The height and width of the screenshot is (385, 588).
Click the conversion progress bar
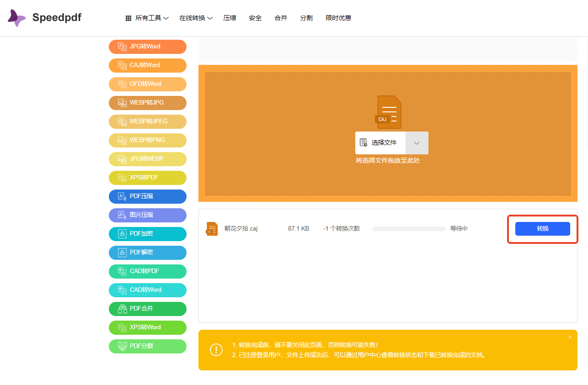(x=409, y=229)
